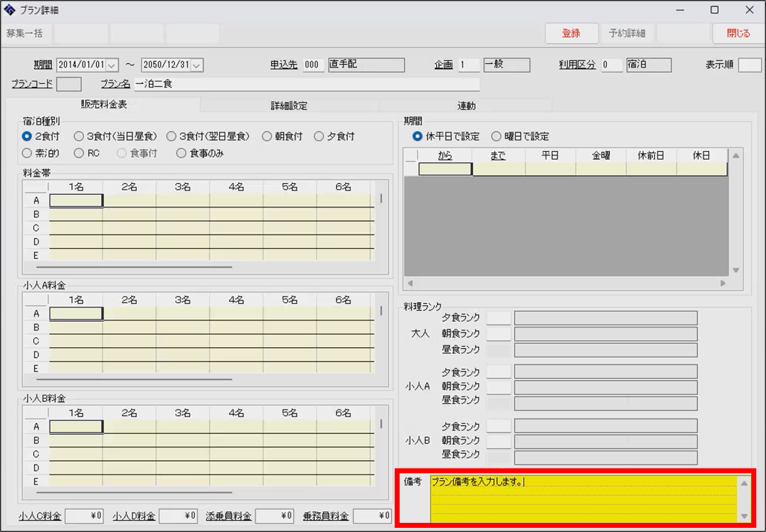Select 3食付(翌日昼食) radio option
Image resolution: width=766 pixels, height=532 pixels.
171,136
